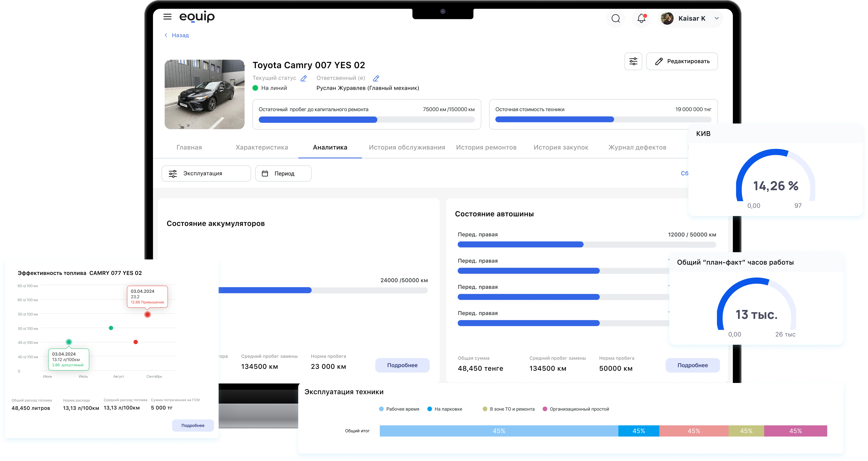Click the Toyota Camry 007 YES 02 title

coord(309,65)
